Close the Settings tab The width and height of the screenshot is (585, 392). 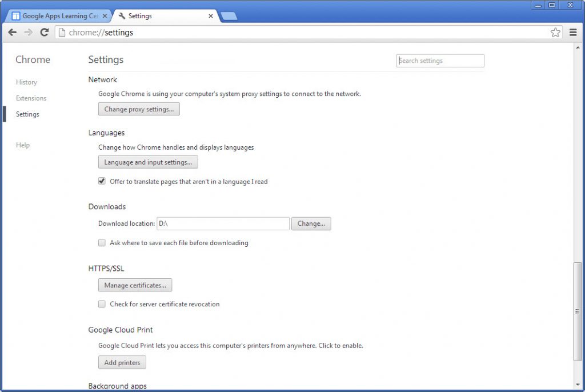tap(211, 16)
